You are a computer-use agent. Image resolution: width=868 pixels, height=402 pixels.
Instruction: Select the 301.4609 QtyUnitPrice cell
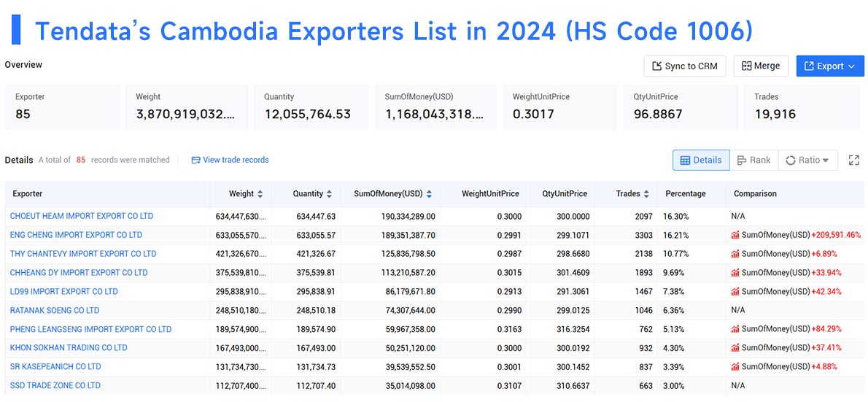pyautogui.click(x=573, y=272)
